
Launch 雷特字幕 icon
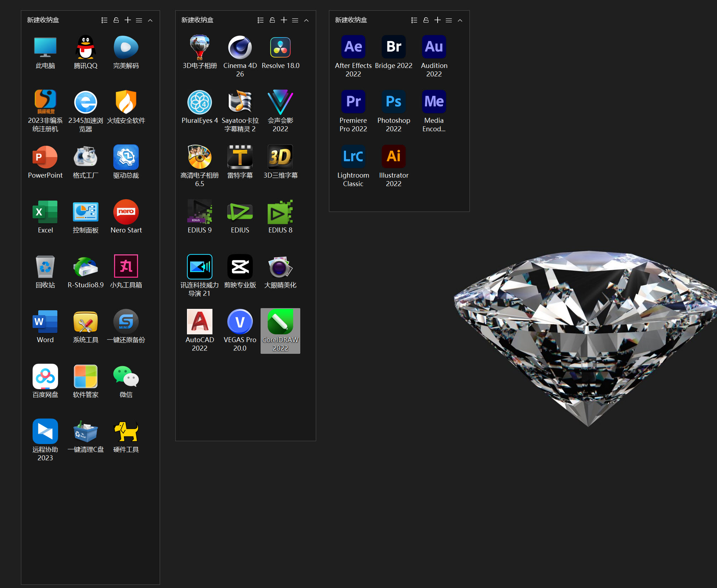click(x=240, y=157)
